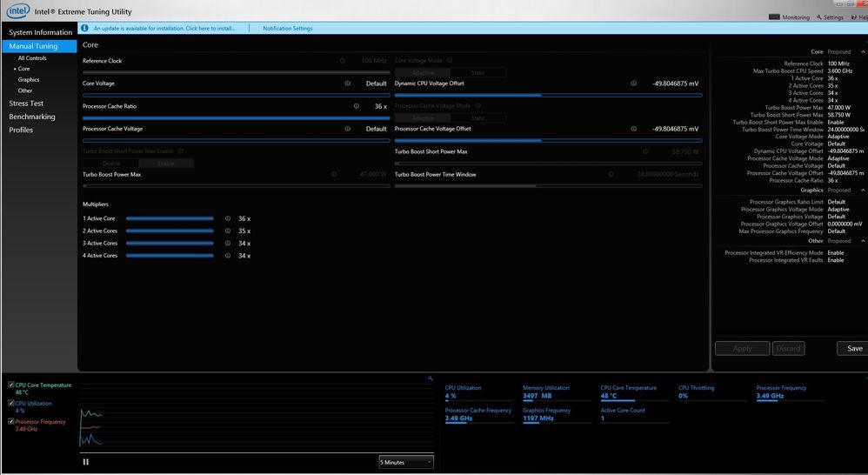Click the Apply button

(x=742, y=348)
